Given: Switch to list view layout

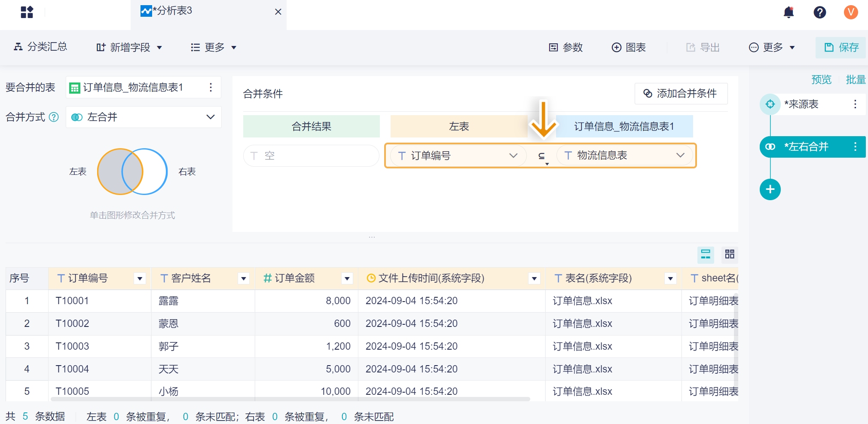Looking at the screenshot, I should coord(706,254).
